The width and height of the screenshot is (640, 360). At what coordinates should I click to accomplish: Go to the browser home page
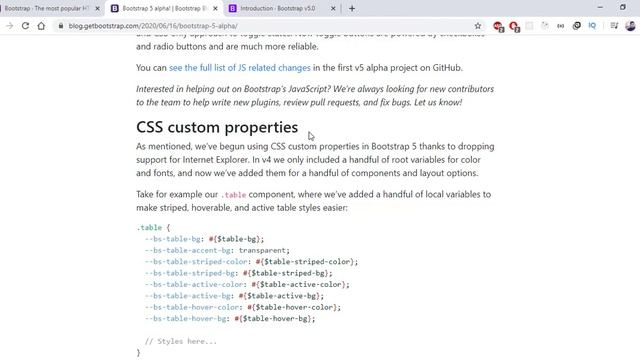coord(41,26)
